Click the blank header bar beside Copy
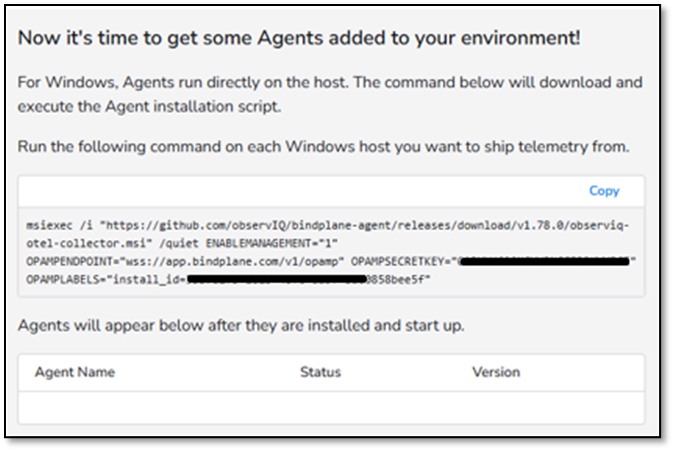The image size is (674, 451). [x=301, y=191]
